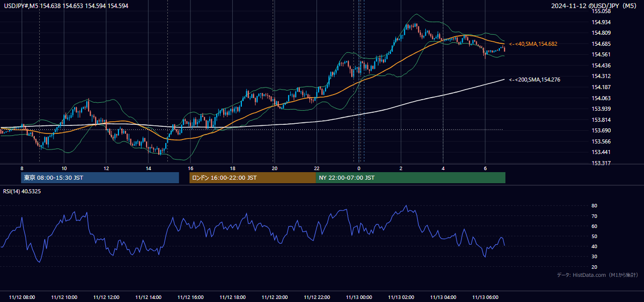Click the NY 22:00-07:00 JST session bar

pos(411,178)
